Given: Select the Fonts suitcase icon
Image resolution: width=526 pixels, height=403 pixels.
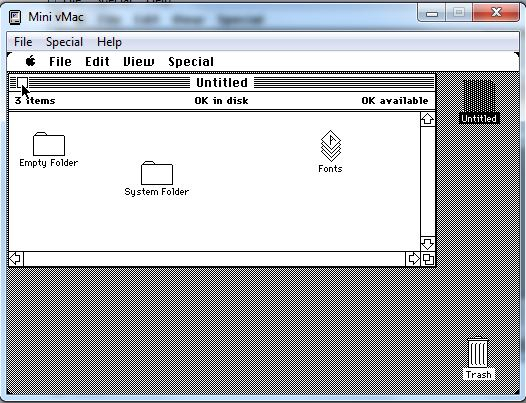Looking at the screenshot, I should point(331,146).
